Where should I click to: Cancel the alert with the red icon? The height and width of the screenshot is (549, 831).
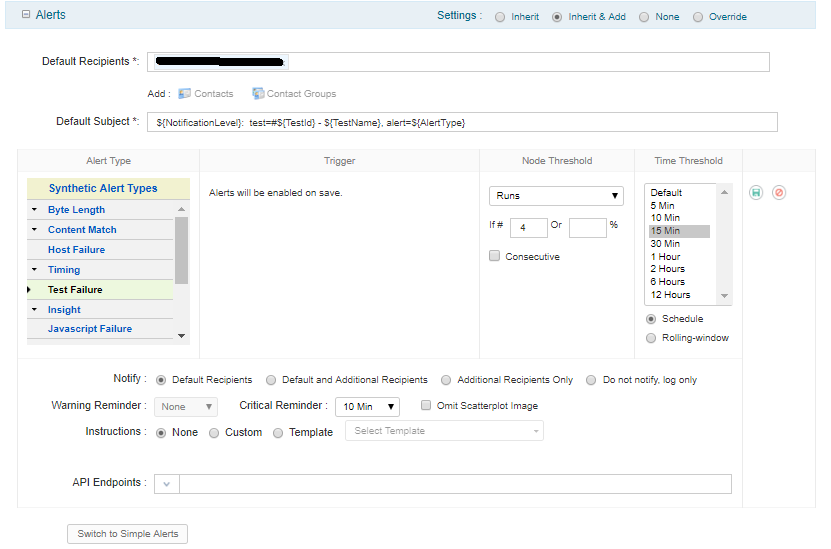pos(779,192)
